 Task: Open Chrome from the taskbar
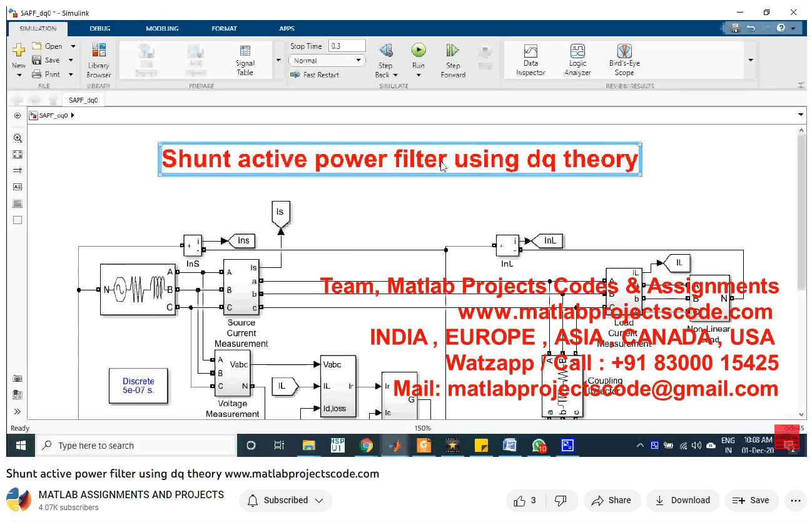tap(367, 446)
